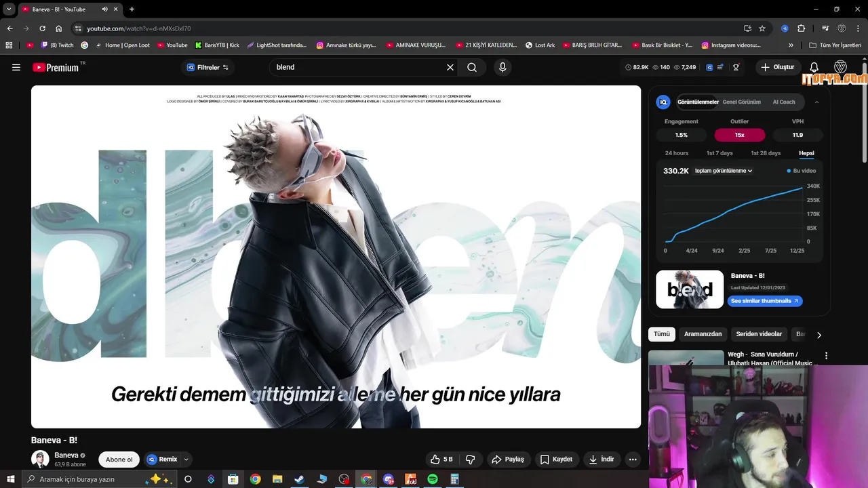Click the Kaydet save button
This screenshot has width=868, height=488.
click(556, 460)
